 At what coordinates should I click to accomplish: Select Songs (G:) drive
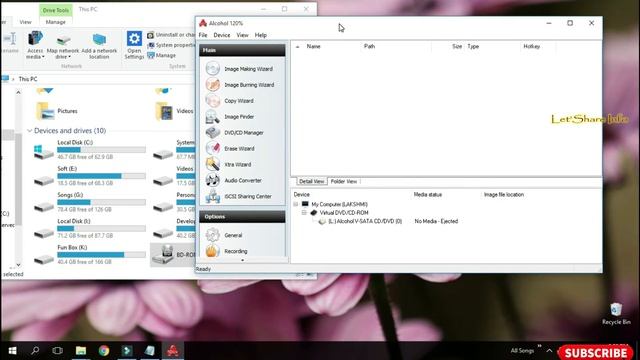click(x=90, y=202)
